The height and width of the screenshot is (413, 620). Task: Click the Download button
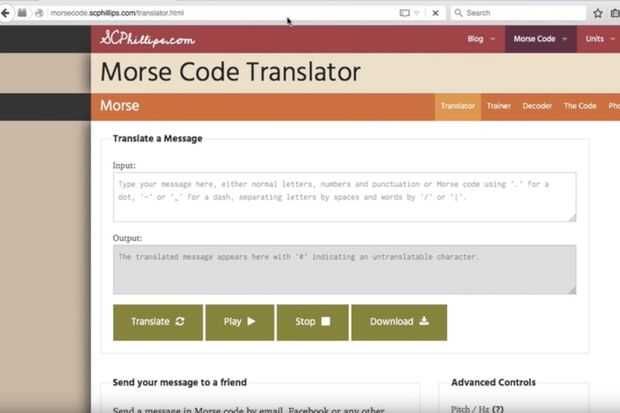click(399, 322)
